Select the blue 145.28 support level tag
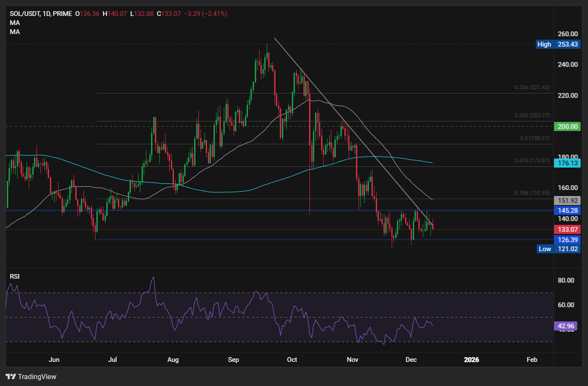Viewport: 588px width, 386px height. pos(568,210)
